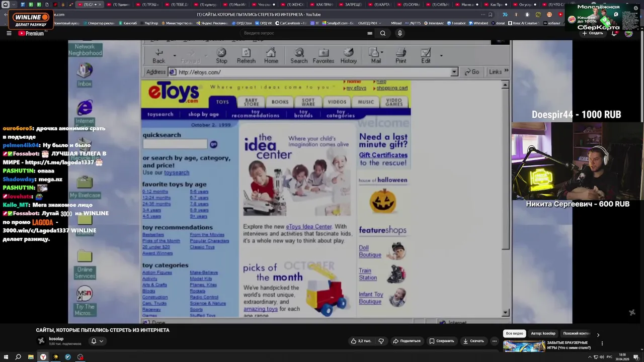The width and height of the screenshot is (644, 362).
Task: Open the kosolap channel name link
Action: tap(56, 339)
